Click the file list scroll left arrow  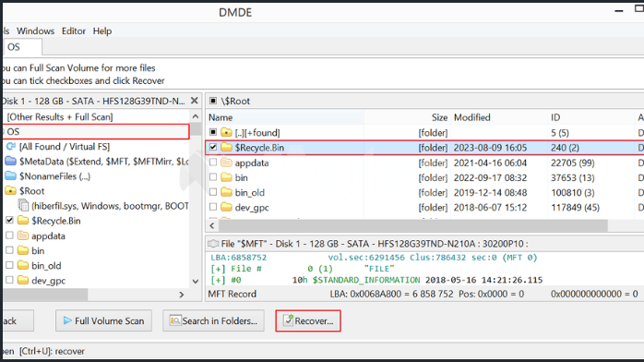pos(212,225)
